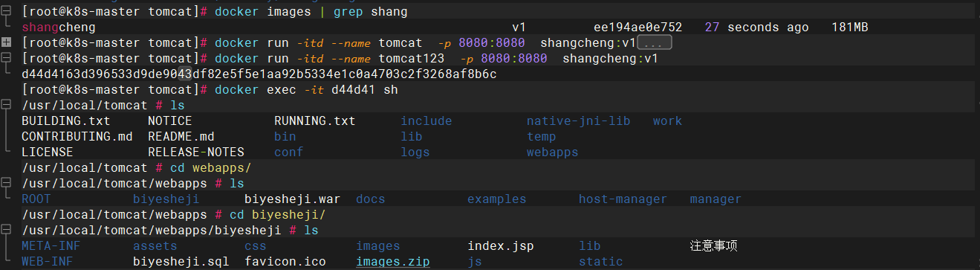Image resolution: width=980 pixels, height=270 pixels.
Task: Collapse the /usr/local/tomcat ls output block
Action: tap(6, 105)
